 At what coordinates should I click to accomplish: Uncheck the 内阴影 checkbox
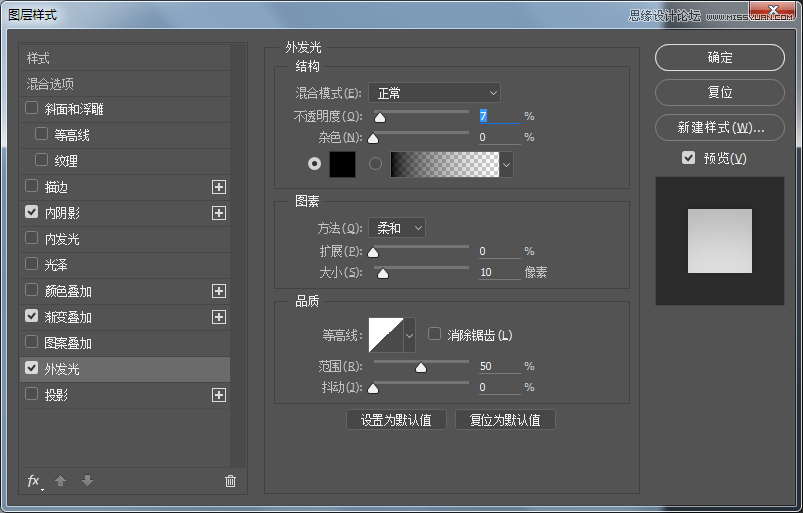[x=32, y=212]
